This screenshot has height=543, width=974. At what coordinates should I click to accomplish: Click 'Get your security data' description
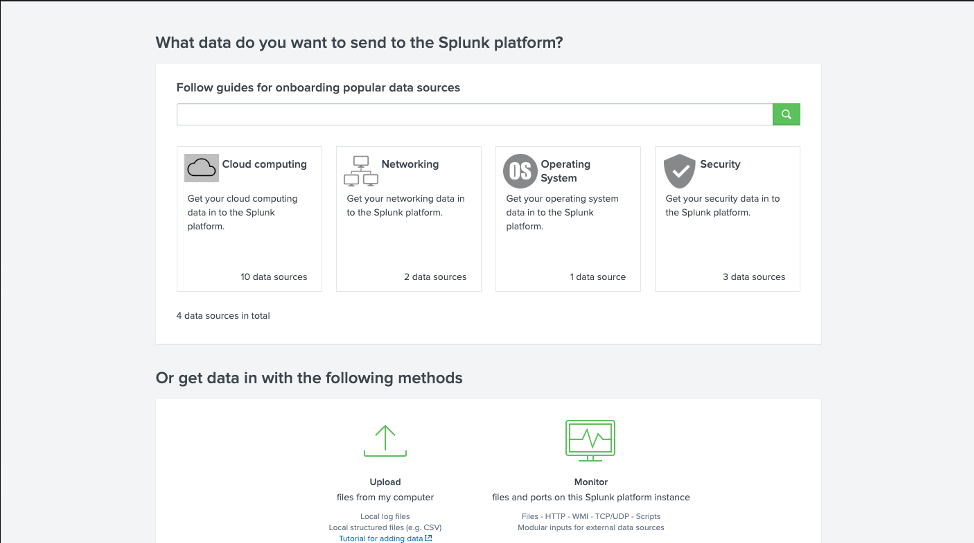tap(722, 206)
